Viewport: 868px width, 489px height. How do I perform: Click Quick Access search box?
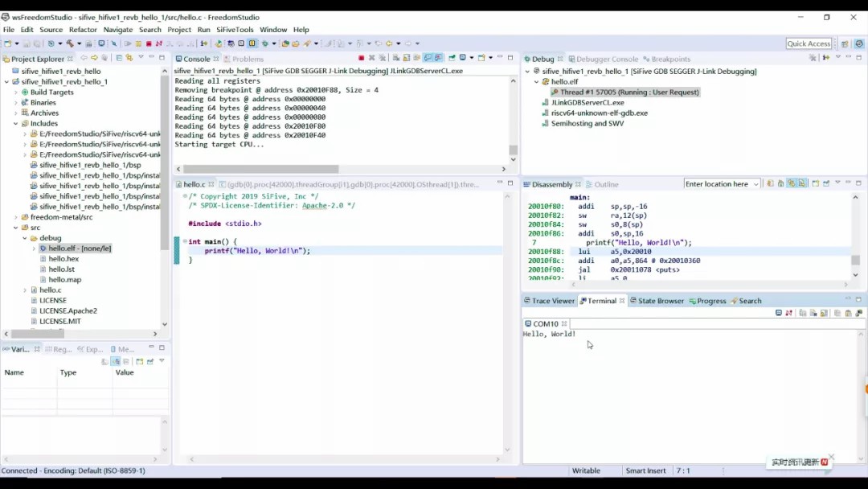tap(809, 43)
